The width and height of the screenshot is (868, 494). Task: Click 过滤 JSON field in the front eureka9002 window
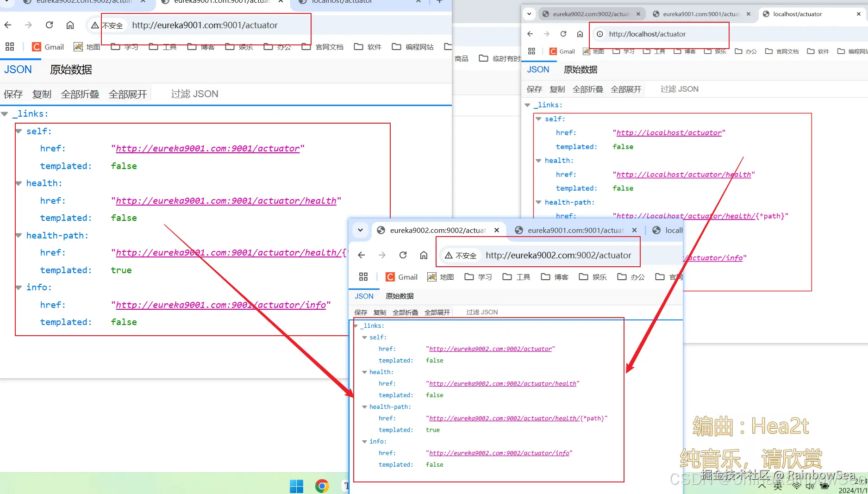point(482,313)
